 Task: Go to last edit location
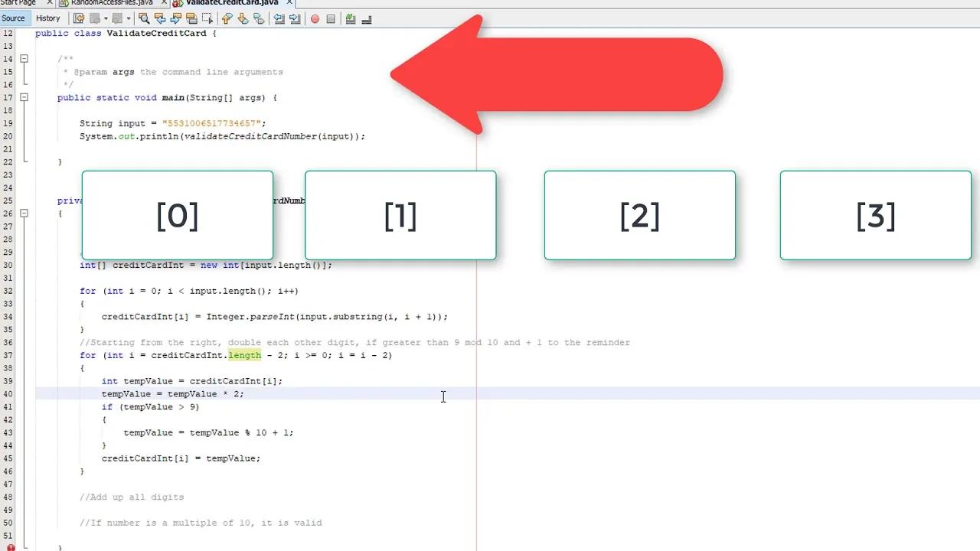tap(77, 18)
